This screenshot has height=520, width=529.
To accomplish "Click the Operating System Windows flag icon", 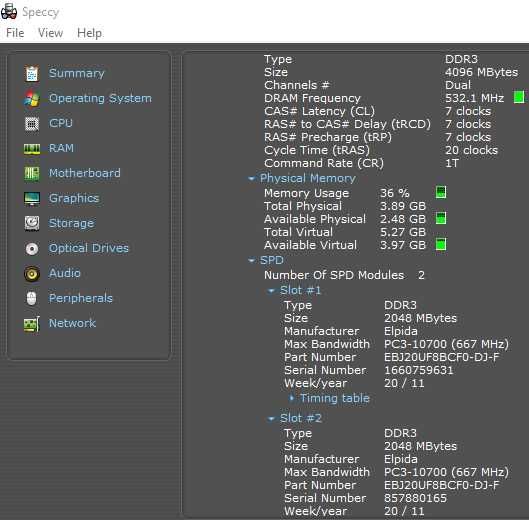I will (32, 99).
